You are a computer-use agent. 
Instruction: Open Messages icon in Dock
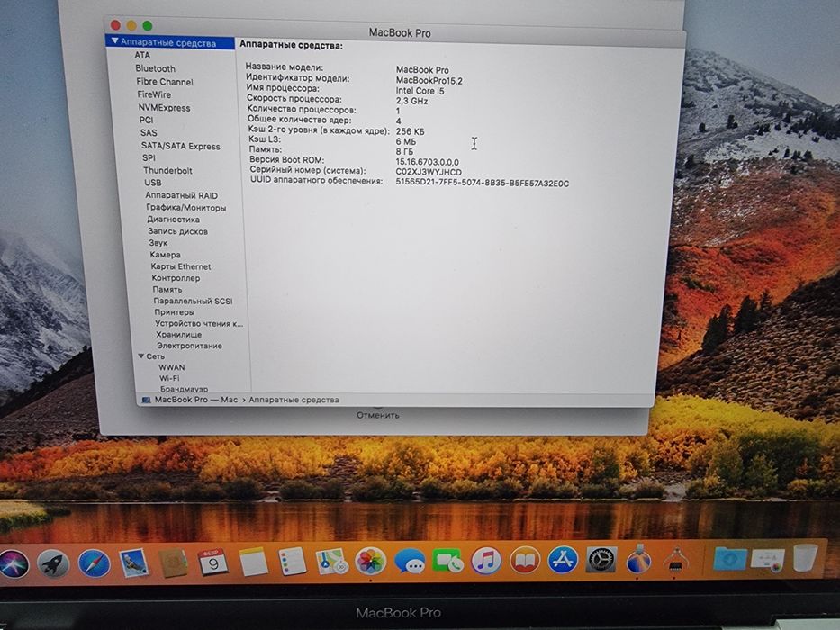pyautogui.click(x=410, y=561)
